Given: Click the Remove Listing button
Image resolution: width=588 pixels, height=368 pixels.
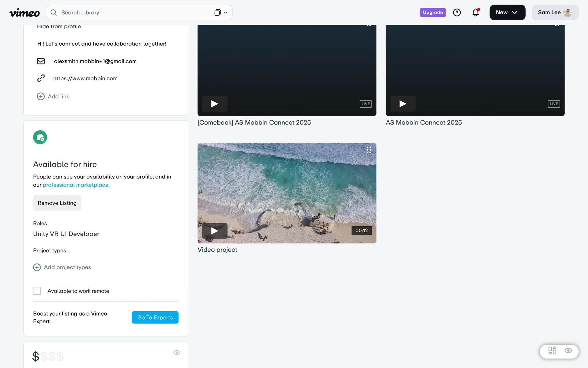Looking at the screenshot, I should (57, 203).
